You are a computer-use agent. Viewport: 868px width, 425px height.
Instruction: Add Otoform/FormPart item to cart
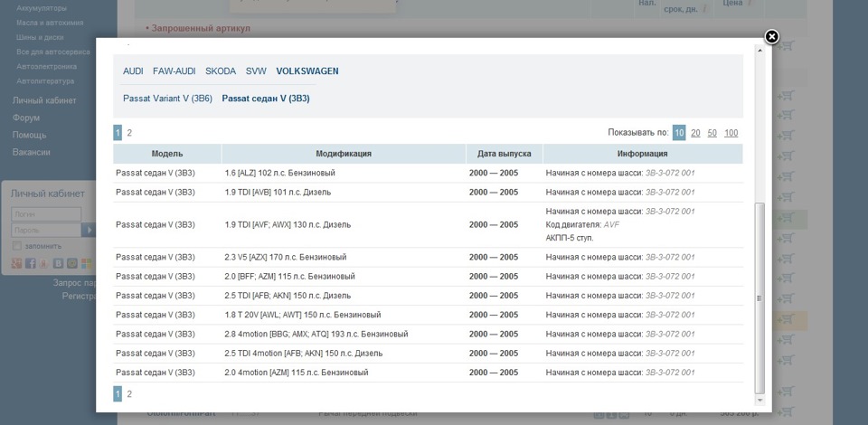(x=786, y=412)
